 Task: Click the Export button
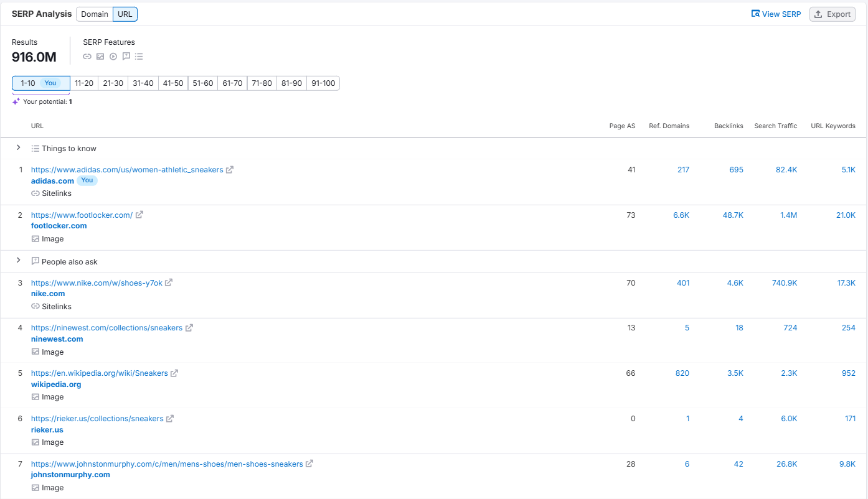point(833,14)
